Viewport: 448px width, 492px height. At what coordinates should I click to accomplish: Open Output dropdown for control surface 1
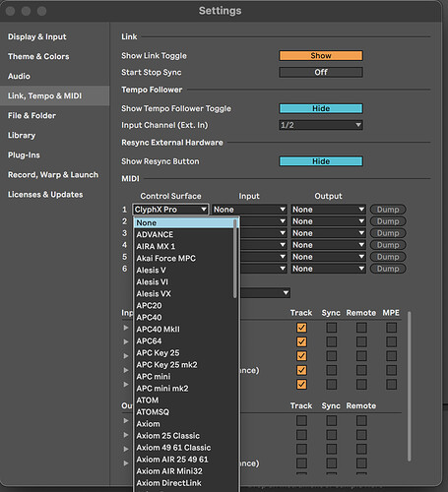(x=328, y=210)
